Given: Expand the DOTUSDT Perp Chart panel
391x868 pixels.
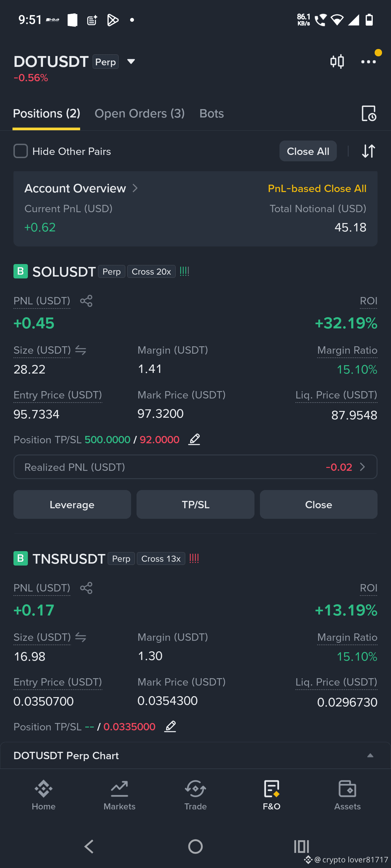Looking at the screenshot, I should click(x=370, y=755).
